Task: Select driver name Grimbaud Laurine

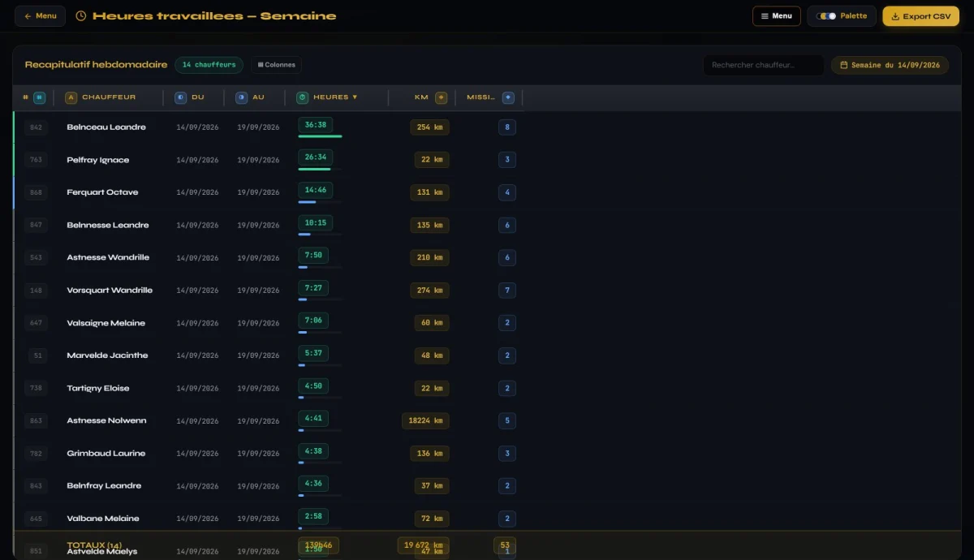Action: click(106, 453)
